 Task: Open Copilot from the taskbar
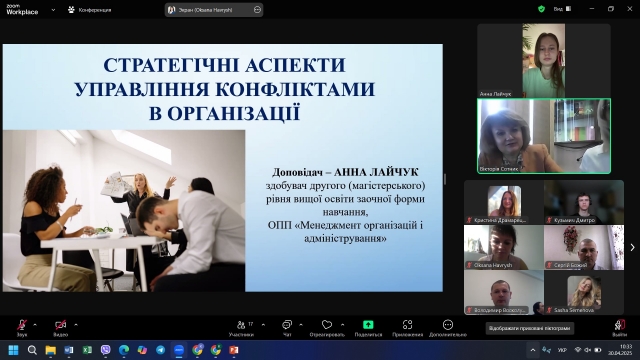click(142, 350)
